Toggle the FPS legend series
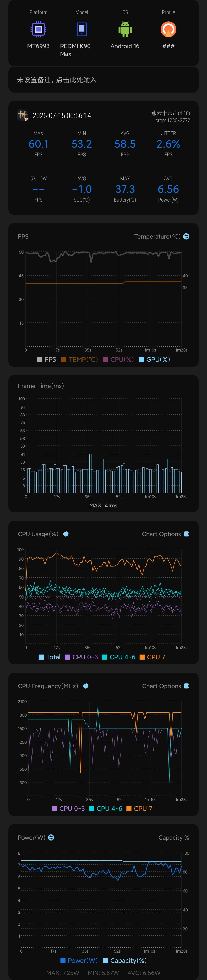Viewport: 207px width, 980px height. click(47, 359)
